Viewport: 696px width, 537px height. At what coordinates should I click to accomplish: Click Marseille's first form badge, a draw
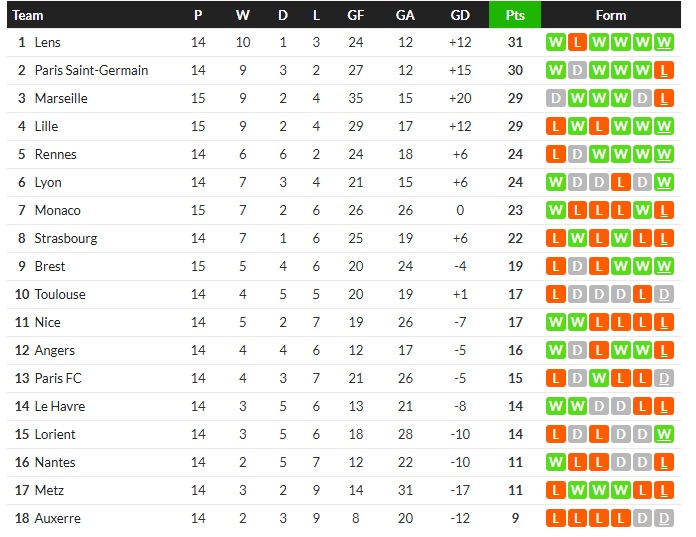click(x=555, y=99)
